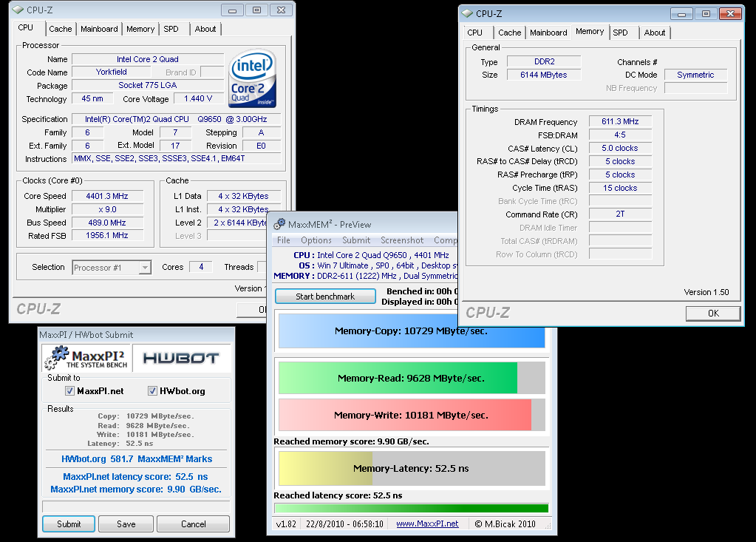Click the FSB:DRAM 4:5 value
The image size is (756, 542).
tap(620, 135)
